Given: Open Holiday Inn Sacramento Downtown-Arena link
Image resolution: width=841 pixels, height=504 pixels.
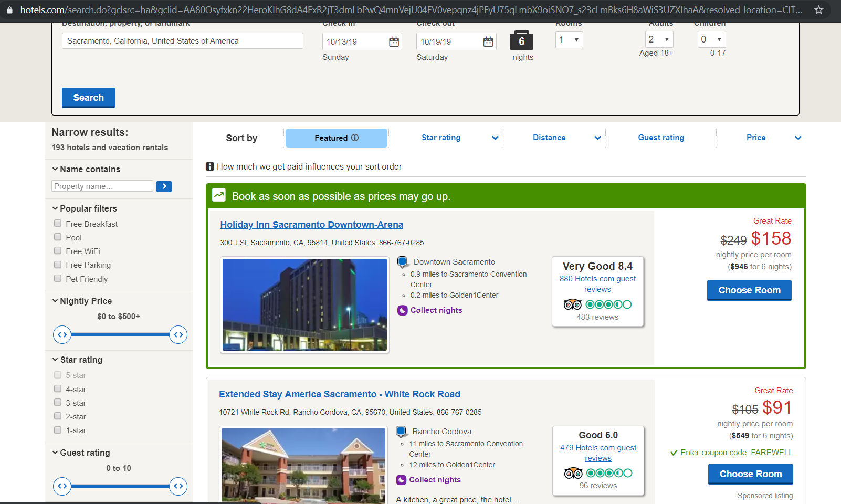Looking at the screenshot, I should point(311,225).
